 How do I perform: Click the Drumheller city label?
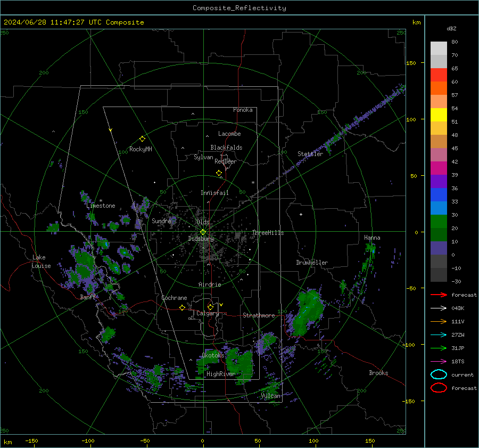pos(312,263)
